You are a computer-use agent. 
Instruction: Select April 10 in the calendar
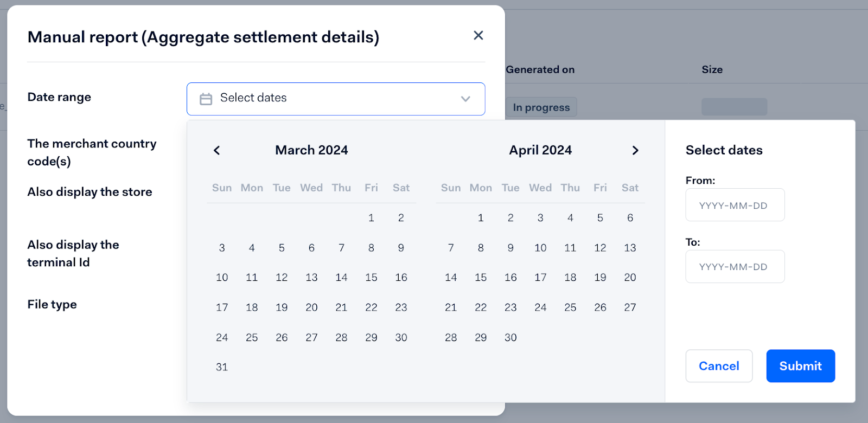pyautogui.click(x=540, y=248)
